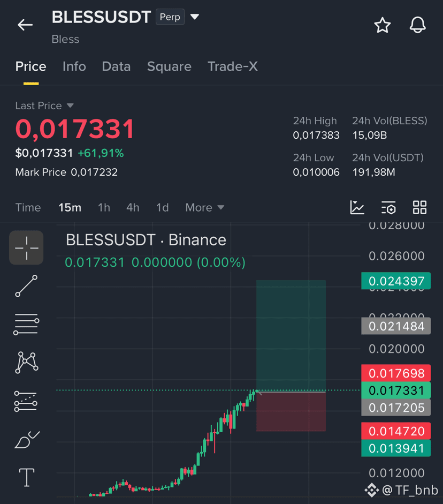Switch to the Square tab
The image size is (443, 504).
point(169,66)
